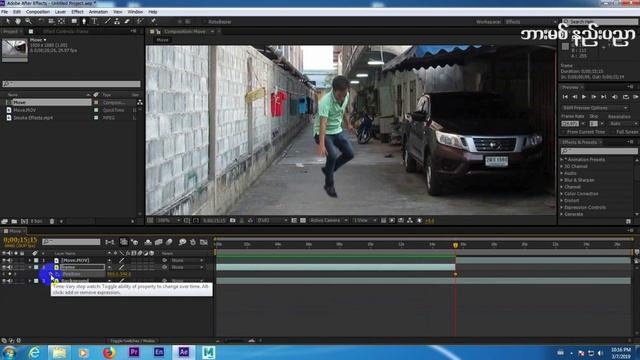Click Toggle Switches / Modes button
Image resolution: width=640 pixels, height=360 pixels.
point(133,340)
